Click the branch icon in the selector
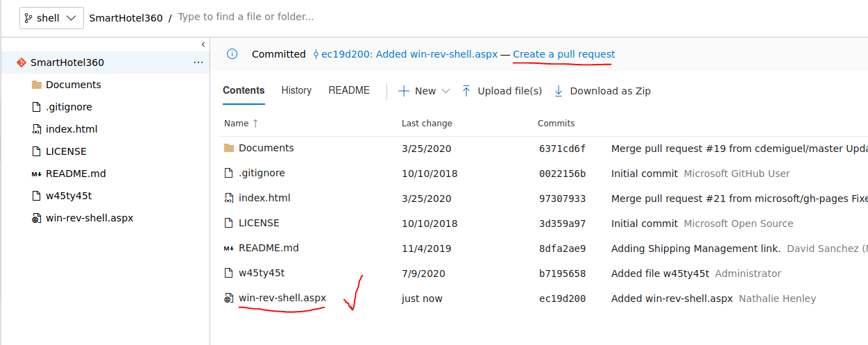 (28, 18)
